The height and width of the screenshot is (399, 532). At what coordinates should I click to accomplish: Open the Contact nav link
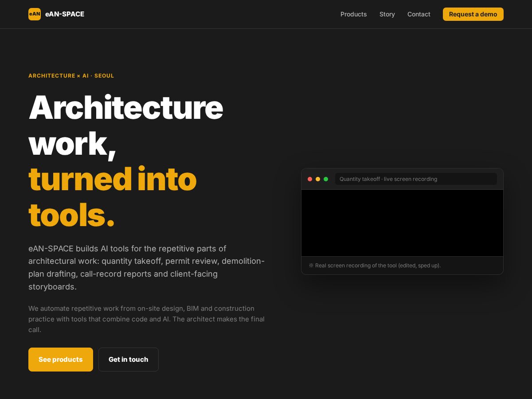[x=419, y=14]
